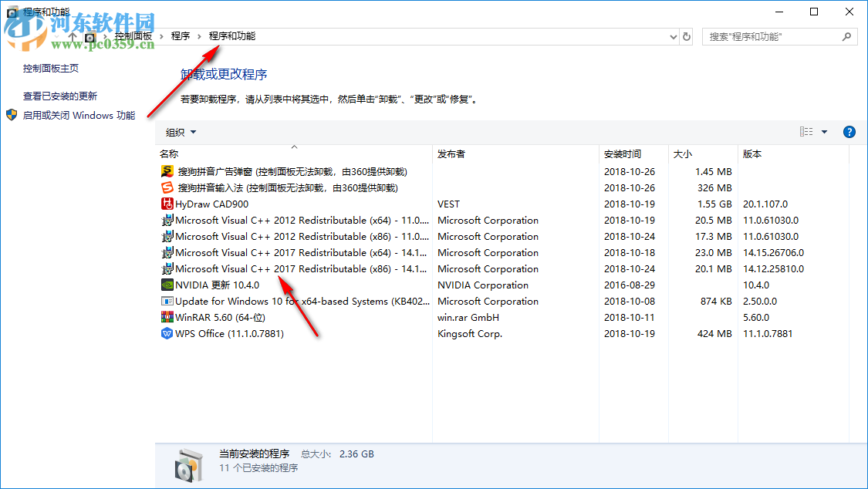The image size is (868, 489).
Task: Select the Microsoft Visual C++ 2017 installer icon
Action: pos(166,252)
